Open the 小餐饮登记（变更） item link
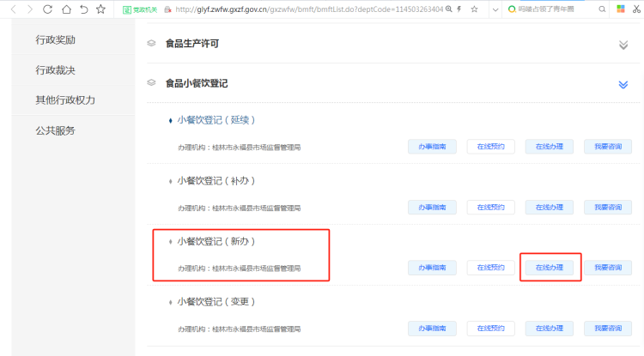The width and height of the screenshot is (644, 356). 216,302
